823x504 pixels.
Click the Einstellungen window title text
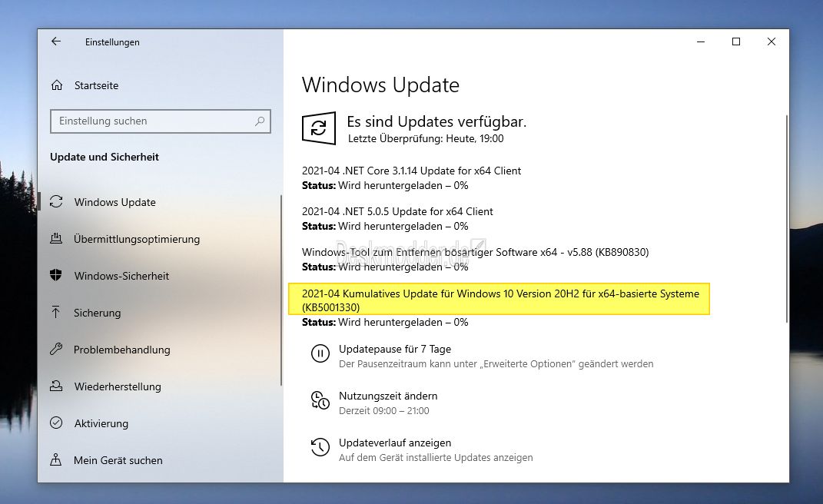click(112, 42)
